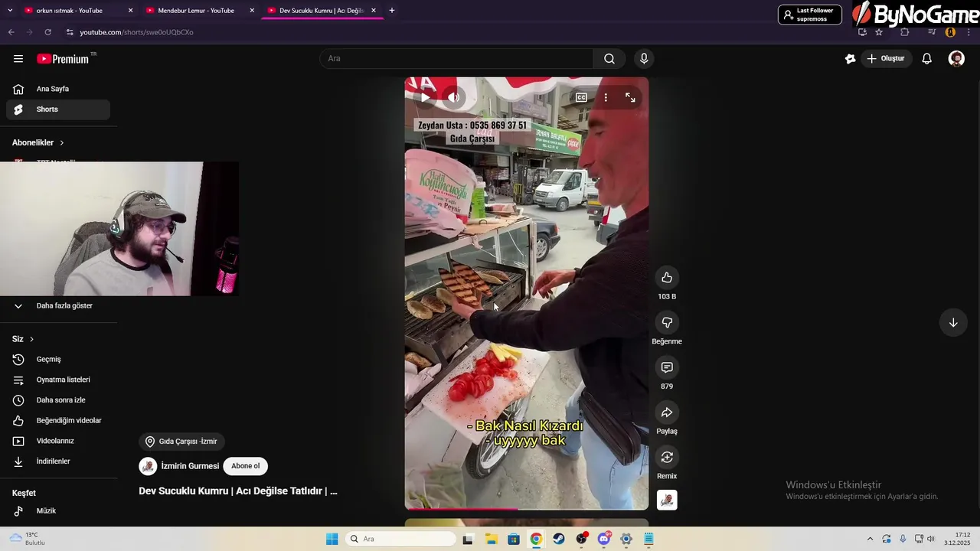Image resolution: width=980 pixels, height=551 pixels.
Task: Open the Windows Start menu
Action: pos(332,540)
